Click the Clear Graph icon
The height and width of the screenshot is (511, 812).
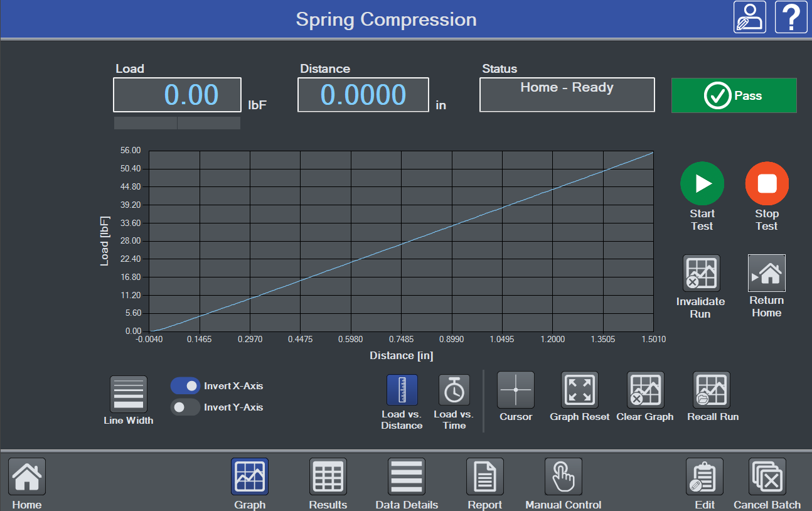[646, 390]
